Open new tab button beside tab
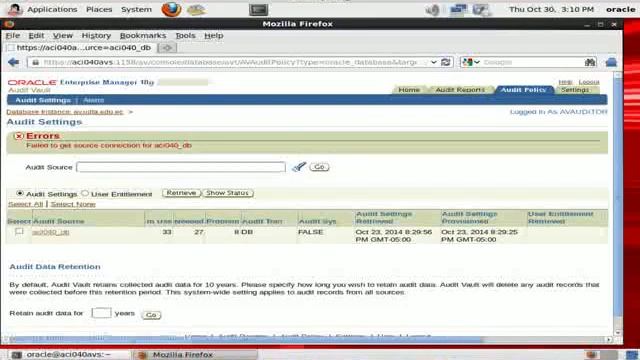This screenshot has width=640, height=360. pyautogui.click(x=167, y=48)
